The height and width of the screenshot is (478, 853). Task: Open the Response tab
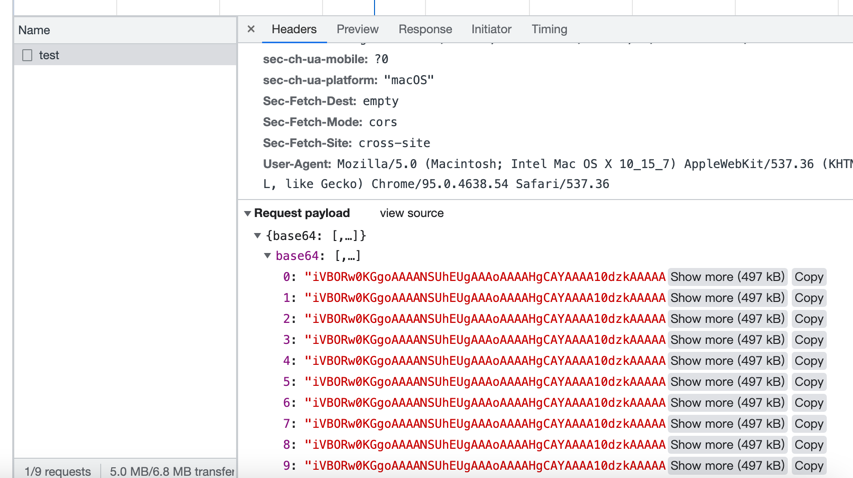[x=425, y=29]
